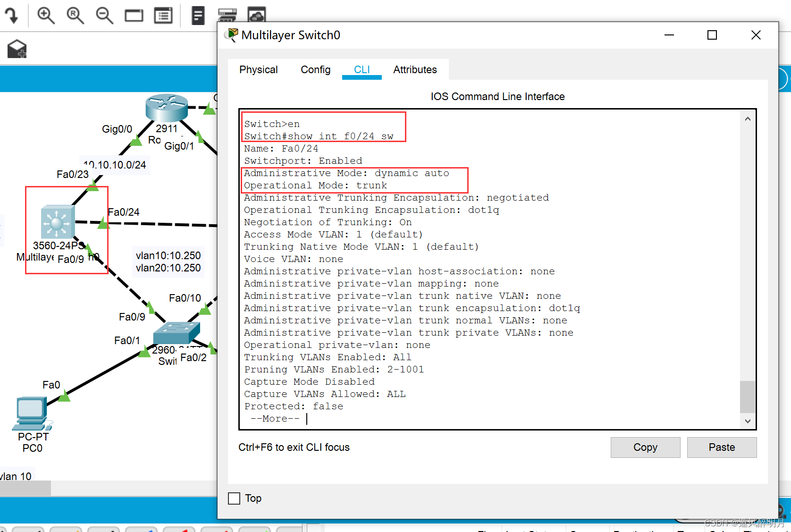Switch to the Config tab
Image resolution: width=791 pixels, height=532 pixels.
tap(316, 70)
